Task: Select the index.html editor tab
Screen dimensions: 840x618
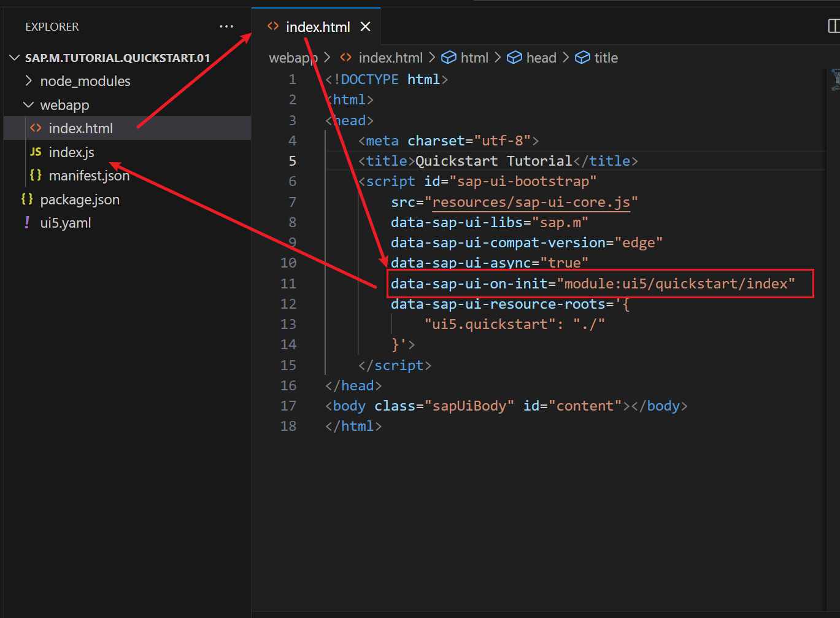Action: 317,27
